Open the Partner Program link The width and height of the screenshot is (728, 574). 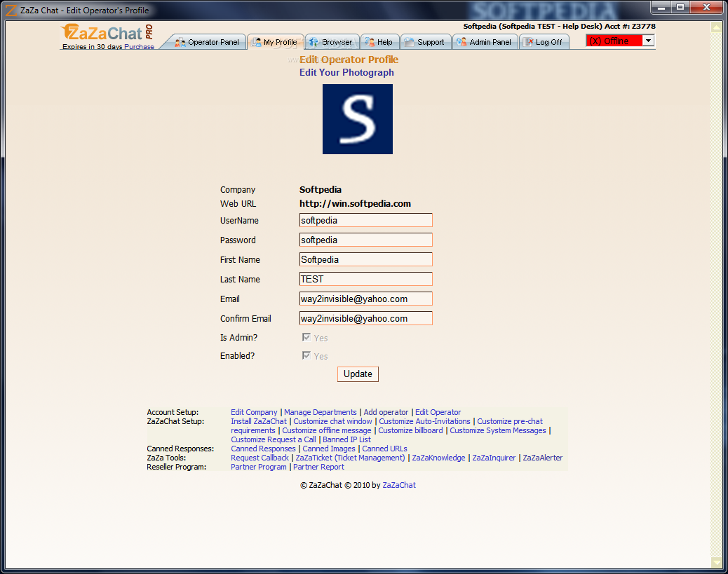pos(259,467)
